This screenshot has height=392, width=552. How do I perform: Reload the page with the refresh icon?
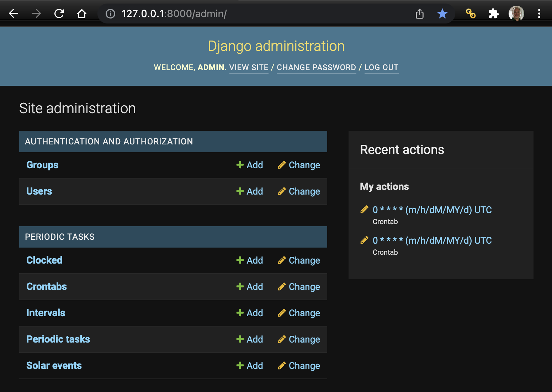(x=59, y=14)
